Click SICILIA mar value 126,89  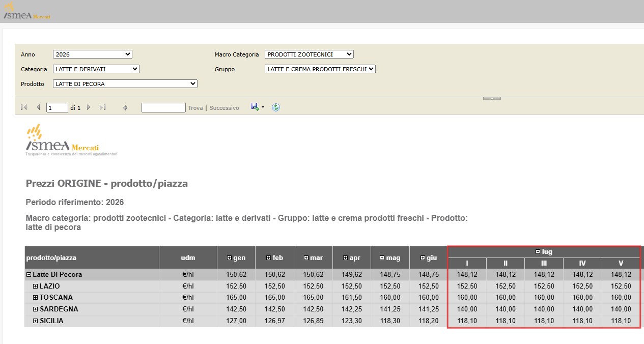click(313, 321)
